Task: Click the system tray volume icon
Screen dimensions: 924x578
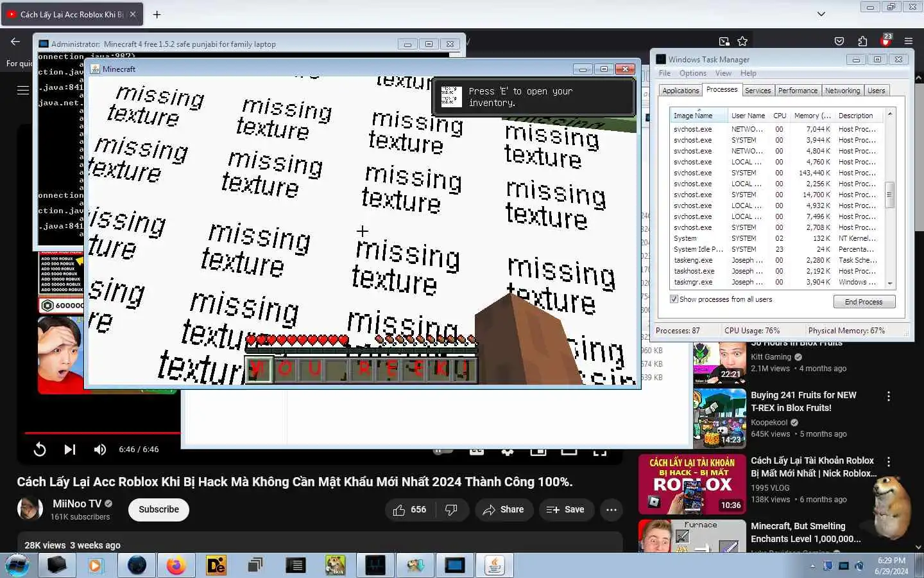Action: [859, 566]
